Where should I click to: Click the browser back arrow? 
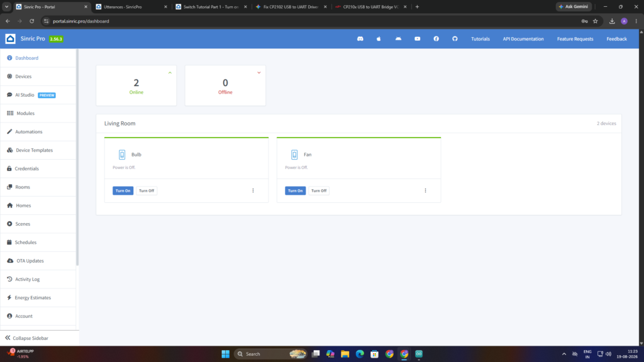[8, 21]
